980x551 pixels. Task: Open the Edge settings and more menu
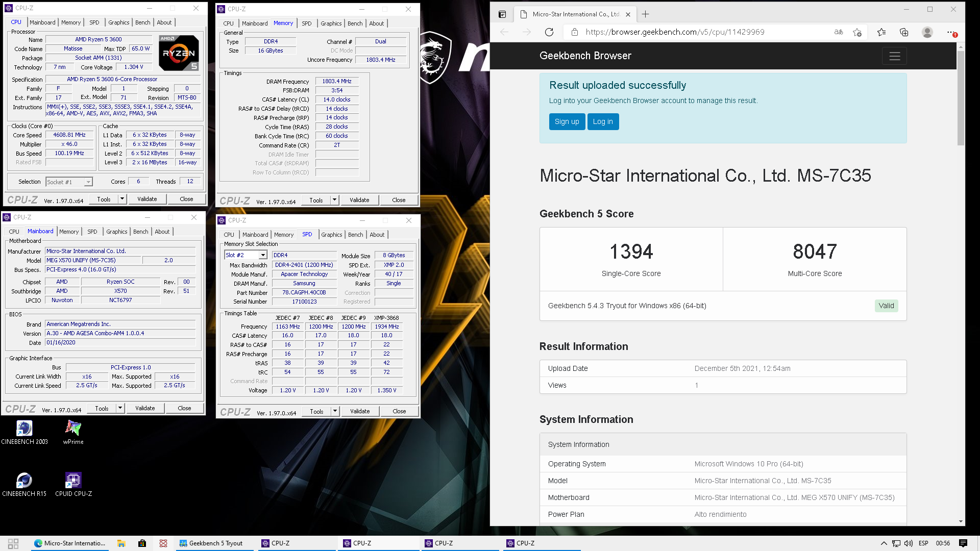951,32
